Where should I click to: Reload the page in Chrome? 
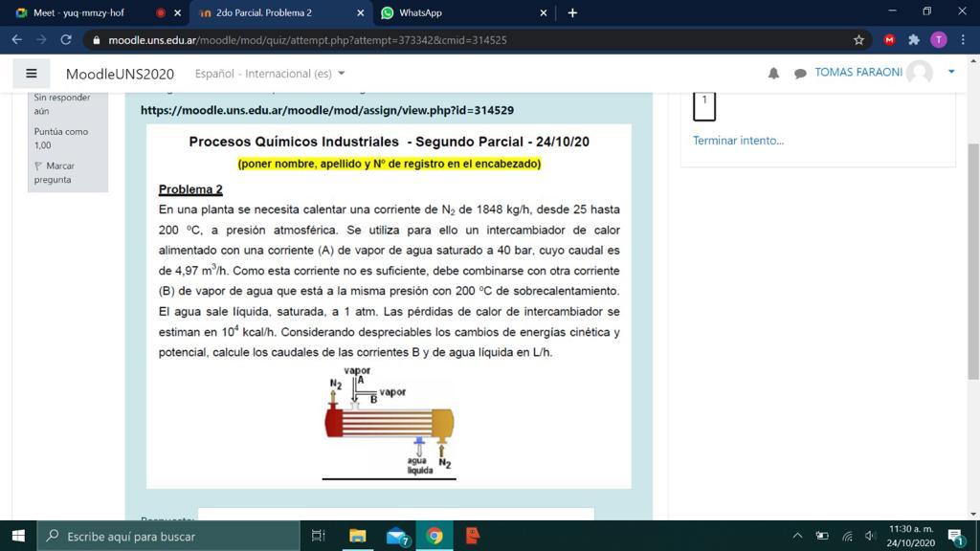(x=66, y=40)
